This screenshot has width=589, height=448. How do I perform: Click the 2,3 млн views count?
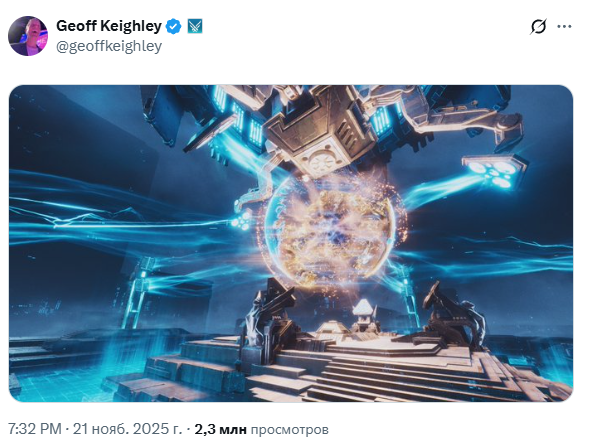click(x=220, y=429)
